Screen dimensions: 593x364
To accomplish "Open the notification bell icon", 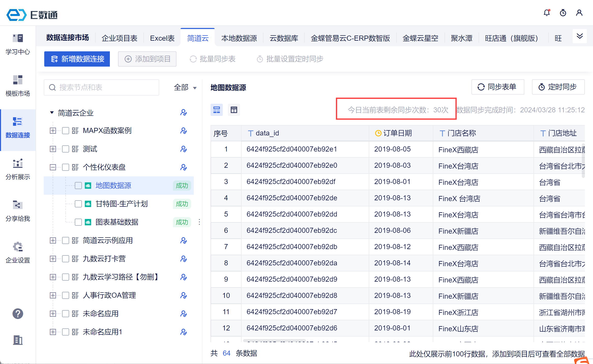I will 546,13.
